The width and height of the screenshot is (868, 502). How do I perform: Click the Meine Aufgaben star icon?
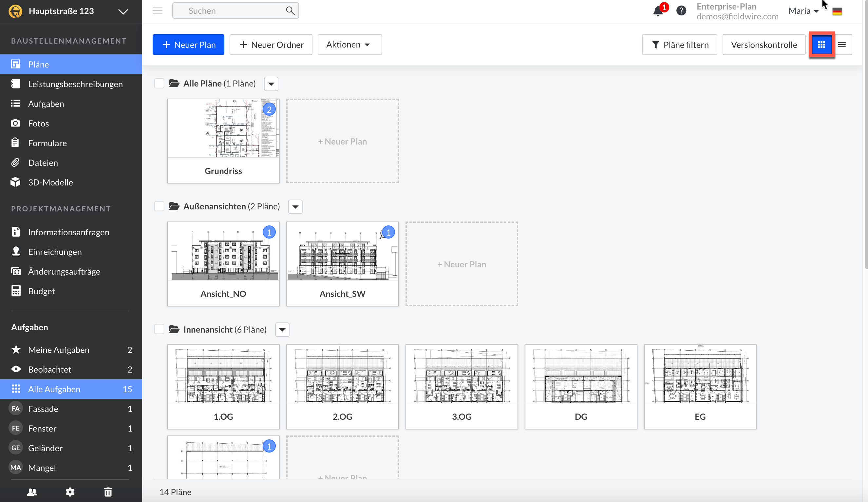(16, 350)
